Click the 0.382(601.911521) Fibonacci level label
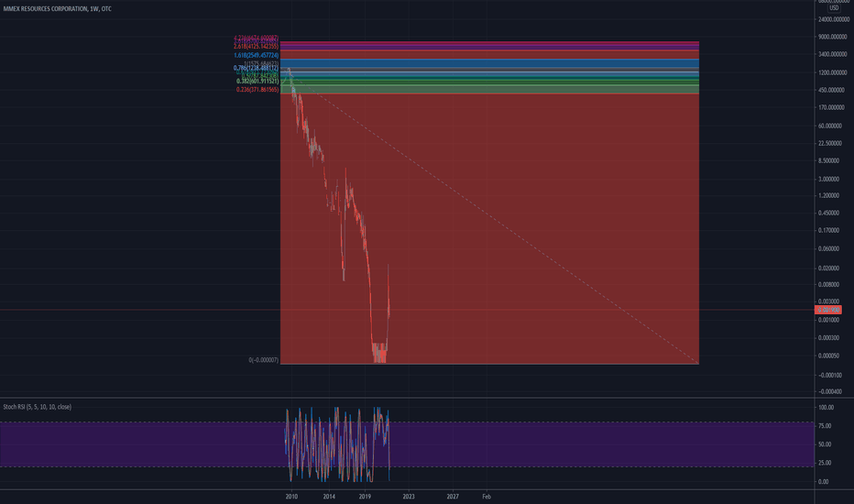 click(257, 82)
